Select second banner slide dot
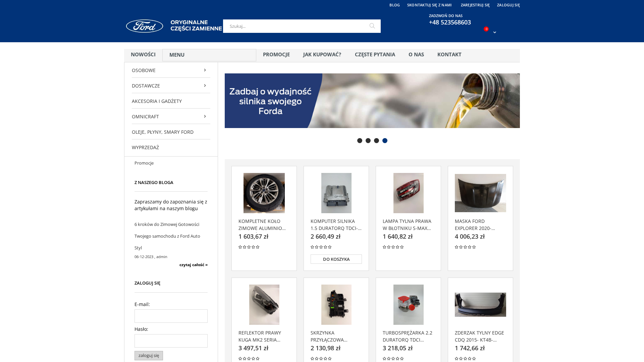The image size is (644, 362). 368,141
